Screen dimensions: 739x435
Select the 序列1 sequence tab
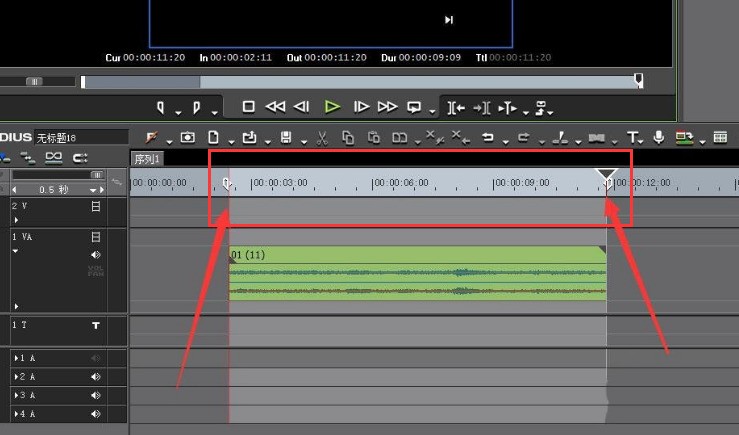click(147, 159)
